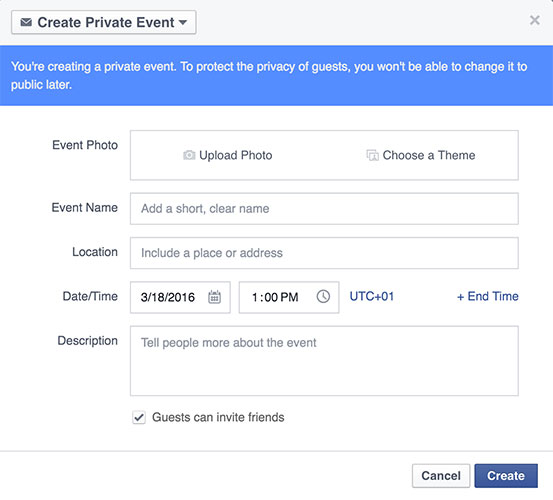The width and height of the screenshot is (553, 500).
Task: Open the calendar date picker icon
Action: (x=214, y=297)
